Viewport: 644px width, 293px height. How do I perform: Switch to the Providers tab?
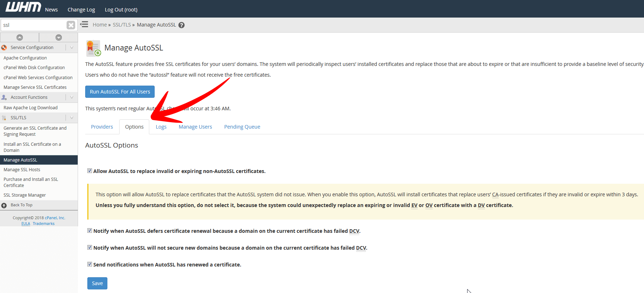coord(102,127)
